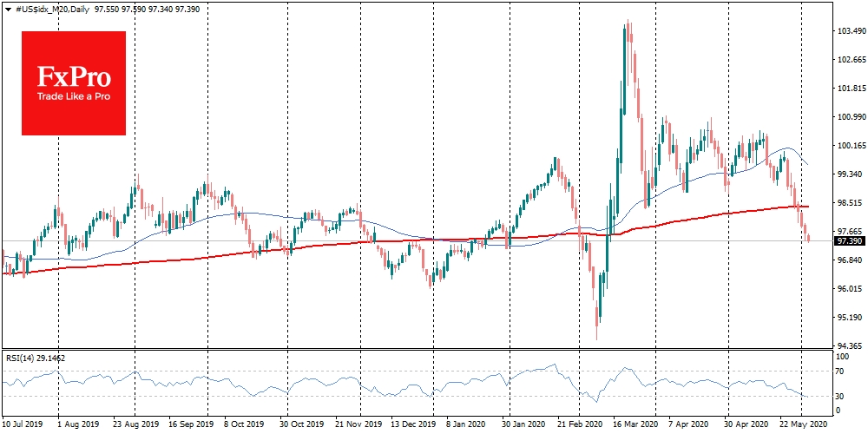Click the 103.490 price scale label

[849, 31]
